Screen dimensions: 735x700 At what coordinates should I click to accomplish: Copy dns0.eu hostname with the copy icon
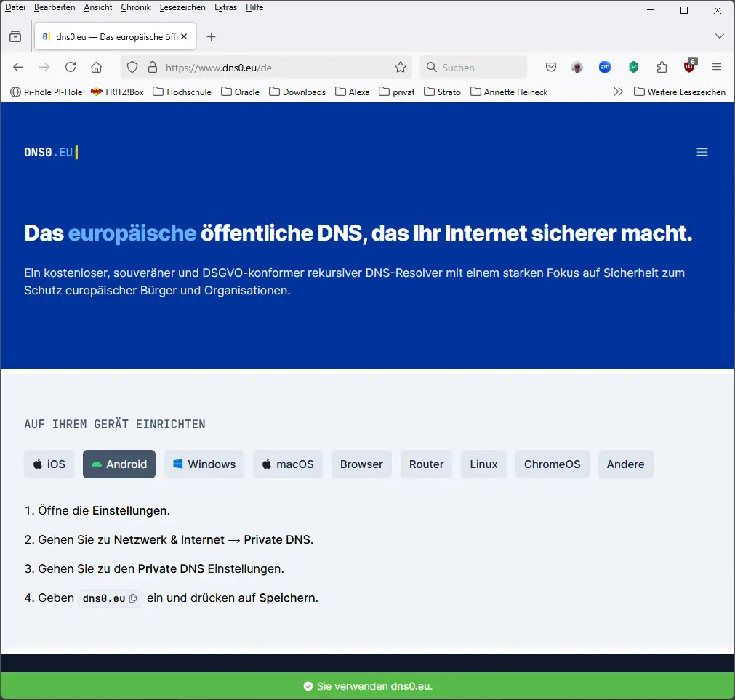pyautogui.click(x=133, y=598)
